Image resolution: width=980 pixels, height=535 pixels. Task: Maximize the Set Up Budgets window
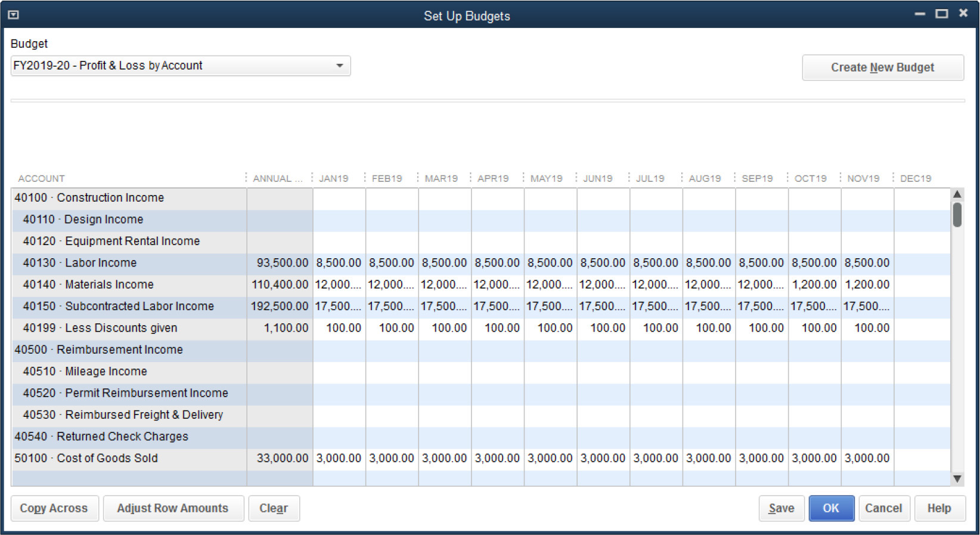[941, 14]
